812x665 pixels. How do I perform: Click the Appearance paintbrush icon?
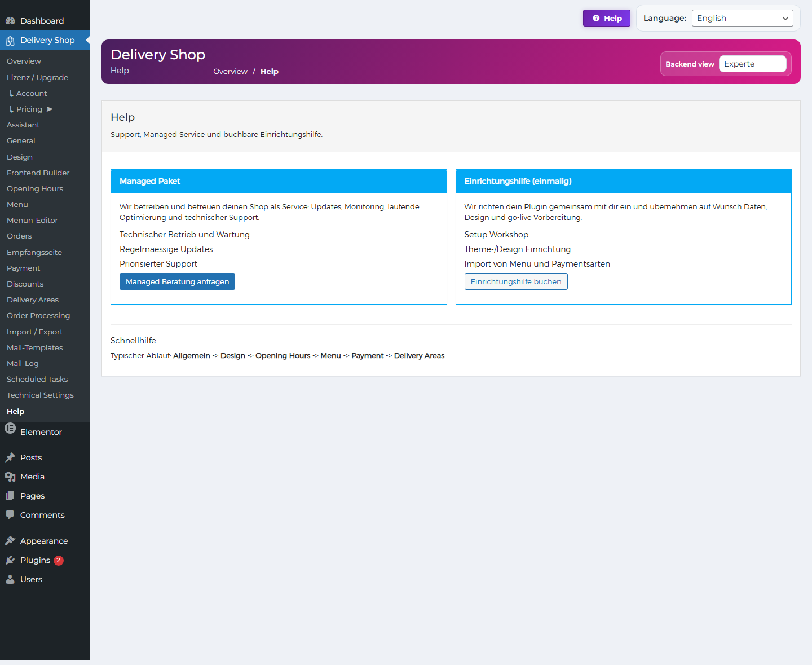[10, 541]
